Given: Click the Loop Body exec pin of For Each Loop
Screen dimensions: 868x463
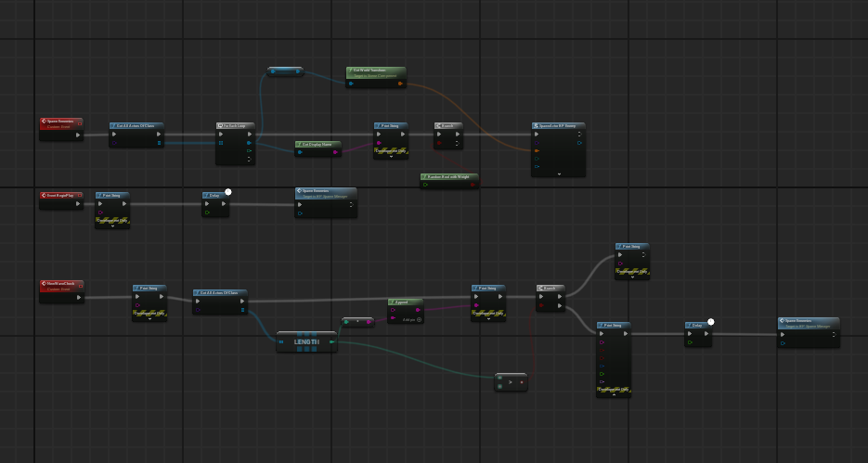Looking at the screenshot, I should (x=249, y=134).
